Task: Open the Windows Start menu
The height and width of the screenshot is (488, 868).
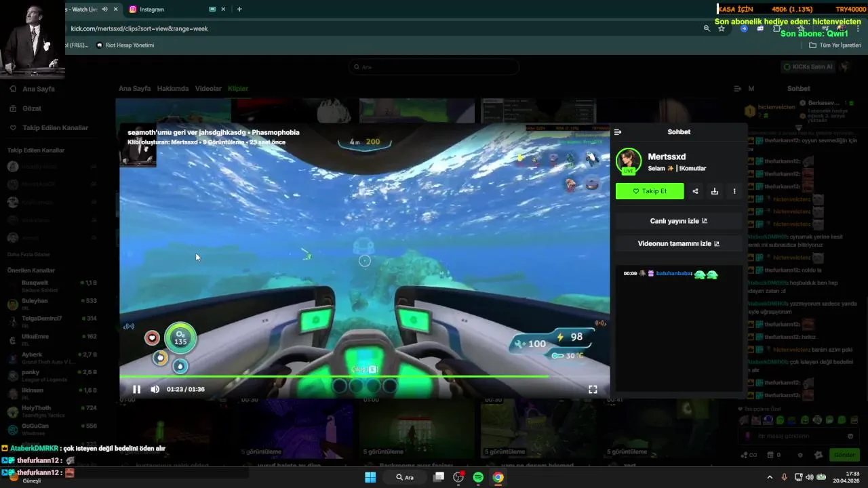Action: (x=370, y=477)
